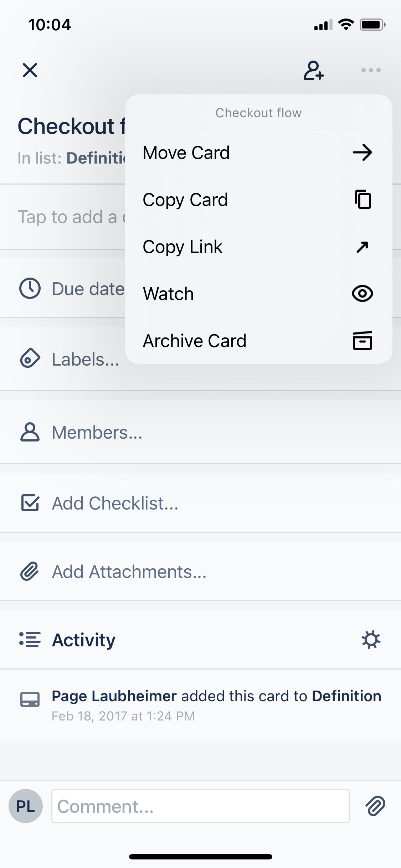
Task: Tap the PL profile avatar
Action: coord(26,806)
